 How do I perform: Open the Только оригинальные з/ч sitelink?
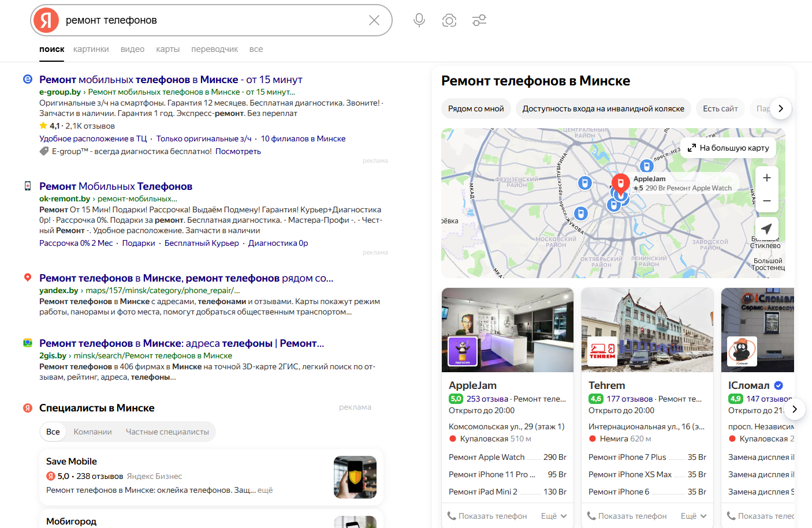tap(204, 138)
